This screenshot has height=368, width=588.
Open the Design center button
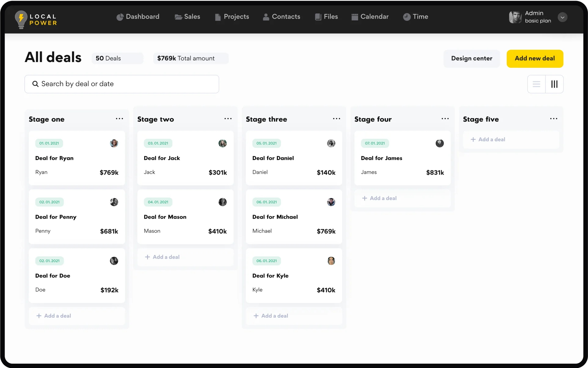tap(471, 59)
